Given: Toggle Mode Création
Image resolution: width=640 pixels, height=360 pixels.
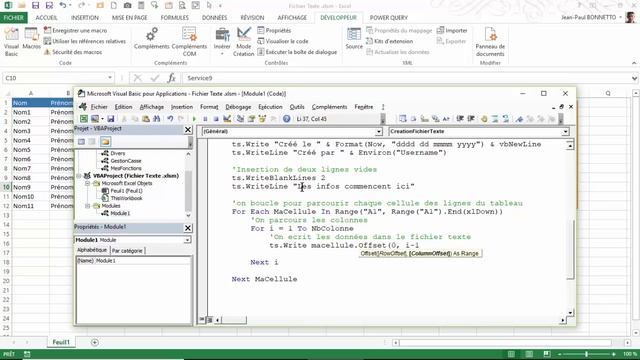Looking at the screenshot, I should coord(244,42).
